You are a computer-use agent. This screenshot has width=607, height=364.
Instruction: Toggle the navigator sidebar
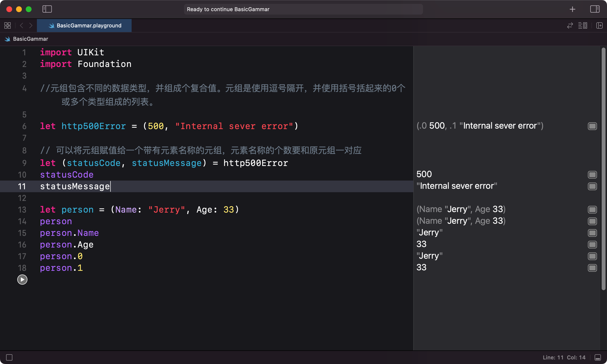(x=47, y=9)
